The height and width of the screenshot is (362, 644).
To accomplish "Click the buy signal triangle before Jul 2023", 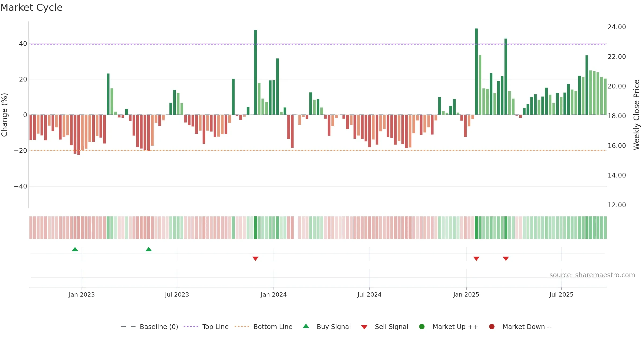I will coord(149,249).
